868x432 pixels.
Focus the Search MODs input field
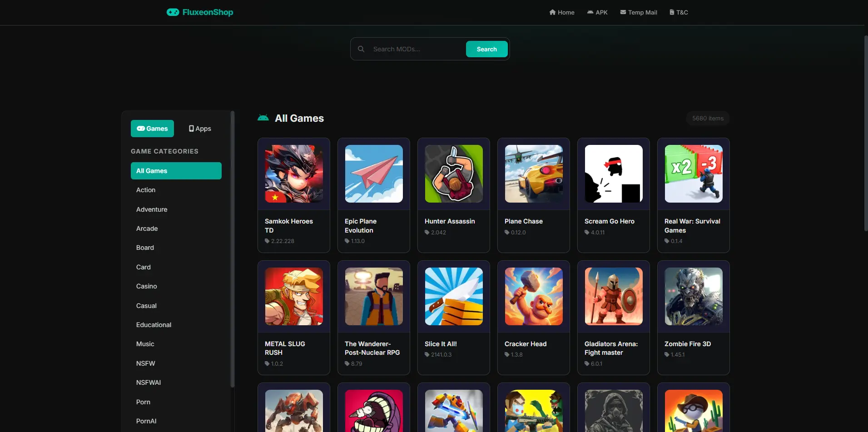tap(417, 49)
